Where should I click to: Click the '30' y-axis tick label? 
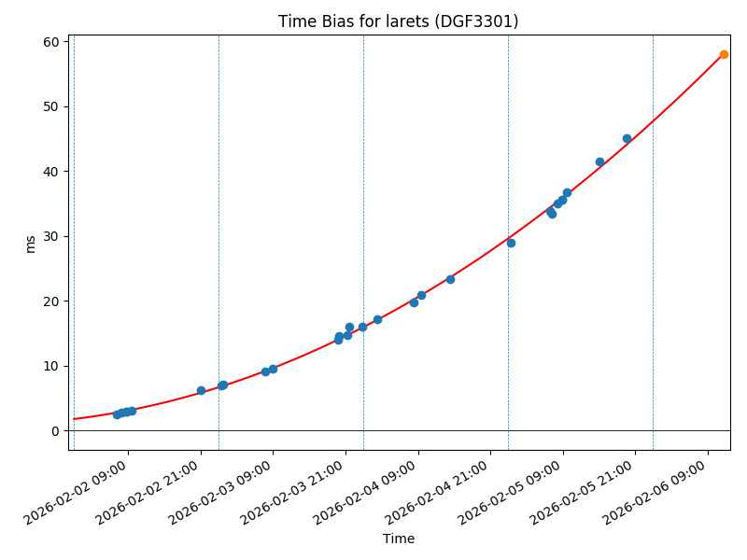click(51, 236)
